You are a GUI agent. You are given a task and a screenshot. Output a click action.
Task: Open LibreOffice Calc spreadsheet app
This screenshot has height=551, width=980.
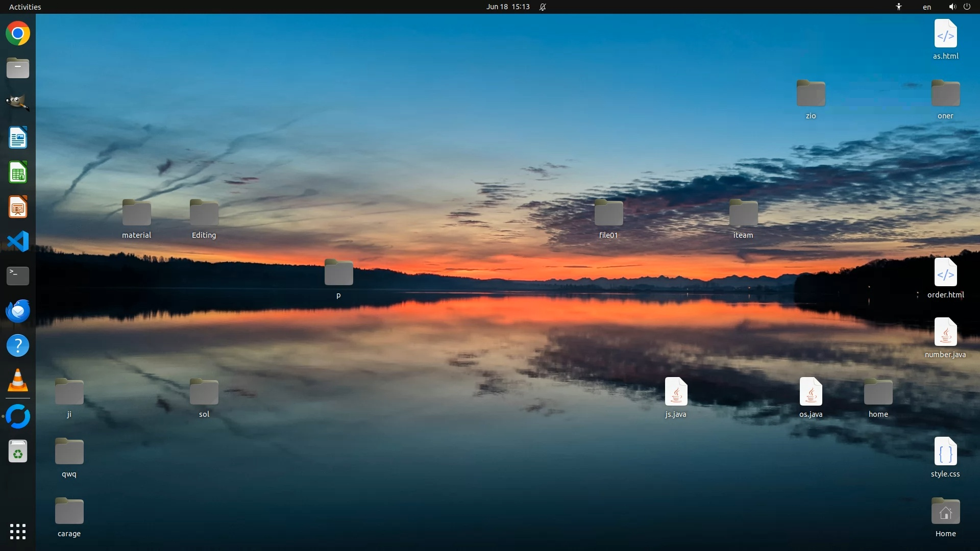[x=18, y=172]
